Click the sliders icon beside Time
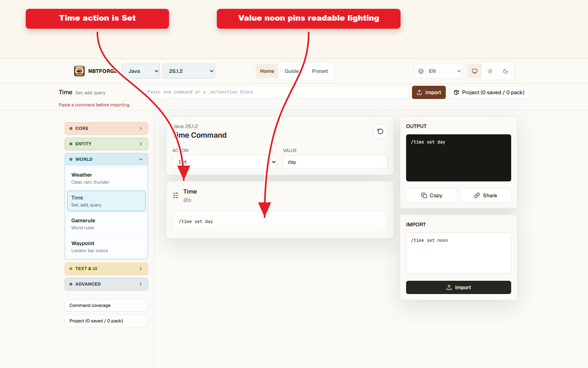 point(176,195)
